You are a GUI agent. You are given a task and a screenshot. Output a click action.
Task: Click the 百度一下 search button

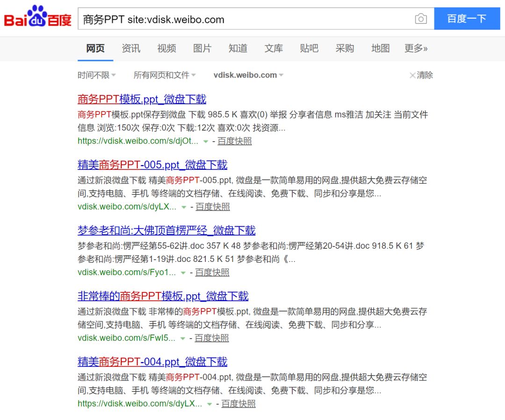pos(467,19)
